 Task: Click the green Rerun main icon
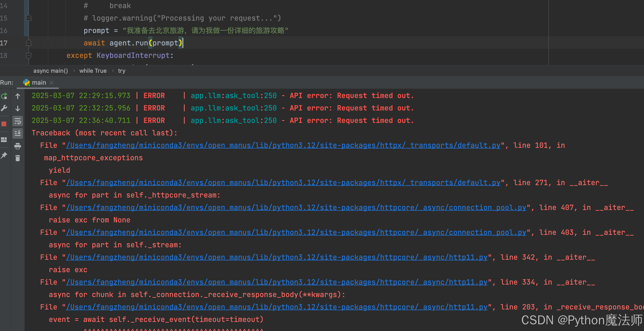pyautogui.click(x=4, y=96)
